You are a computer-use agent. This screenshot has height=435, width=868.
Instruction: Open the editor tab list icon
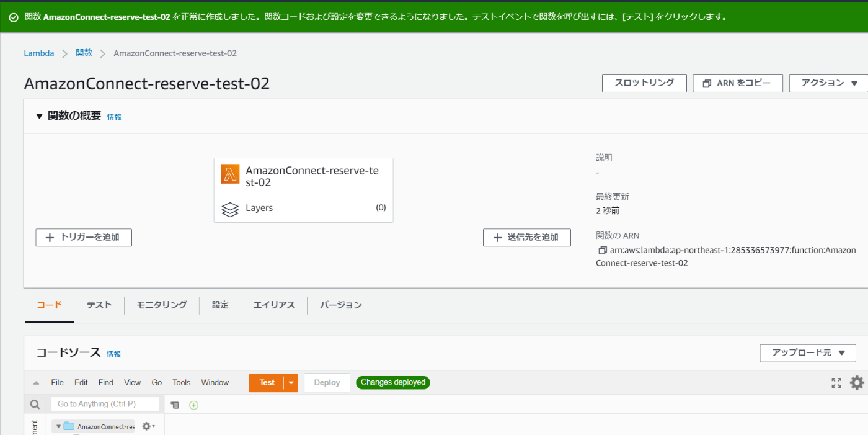click(x=175, y=405)
